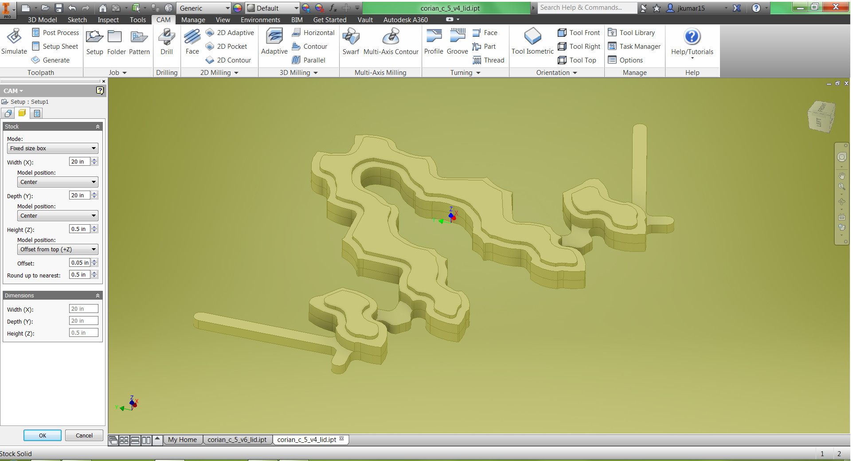The height and width of the screenshot is (461, 868).
Task: Confirm setup with OK button
Action: (x=43, y=436)
